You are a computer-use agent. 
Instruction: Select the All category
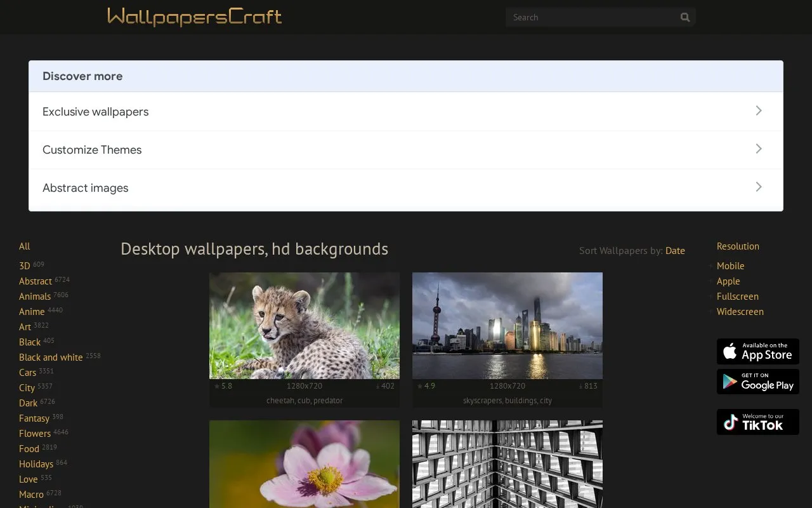(x=25, y=246)
